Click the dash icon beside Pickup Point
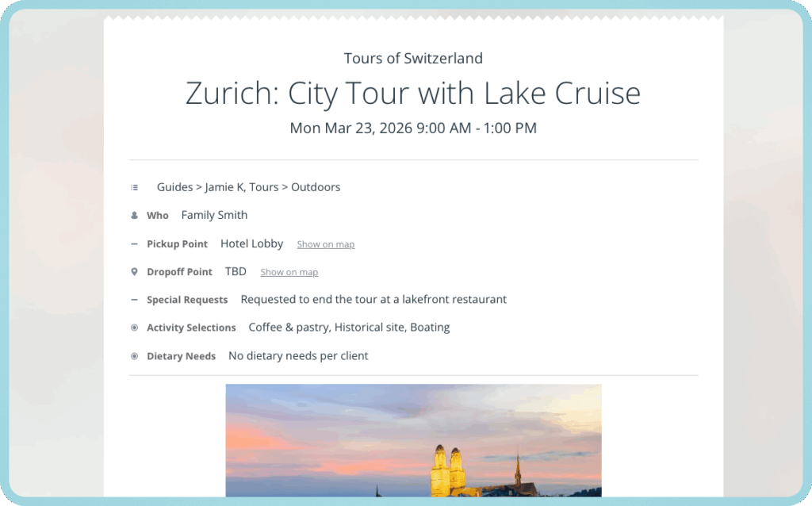 tap(134, 244)
